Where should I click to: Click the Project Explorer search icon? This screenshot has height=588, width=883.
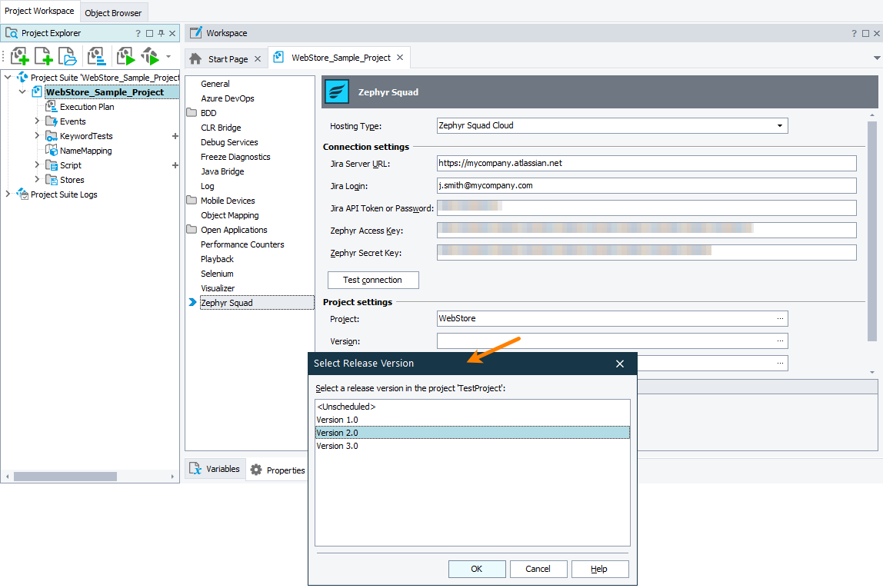[x=11, y=32]
